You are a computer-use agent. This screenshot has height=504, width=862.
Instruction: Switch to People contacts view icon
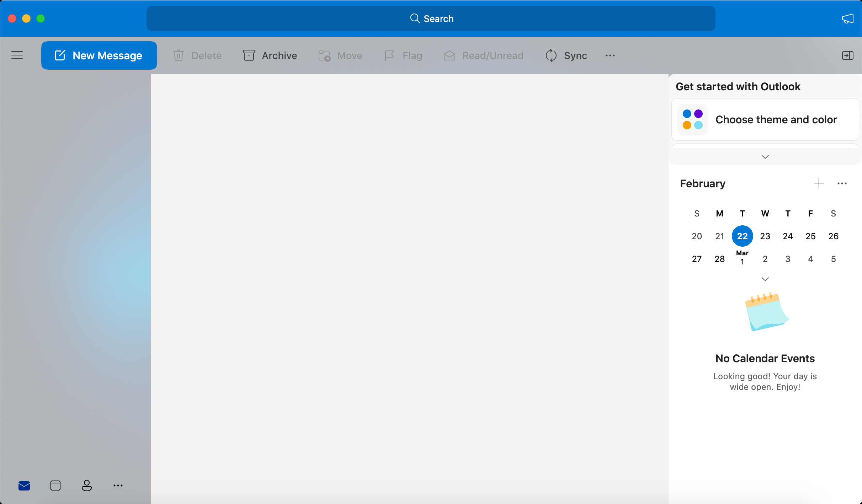[87, 486]
